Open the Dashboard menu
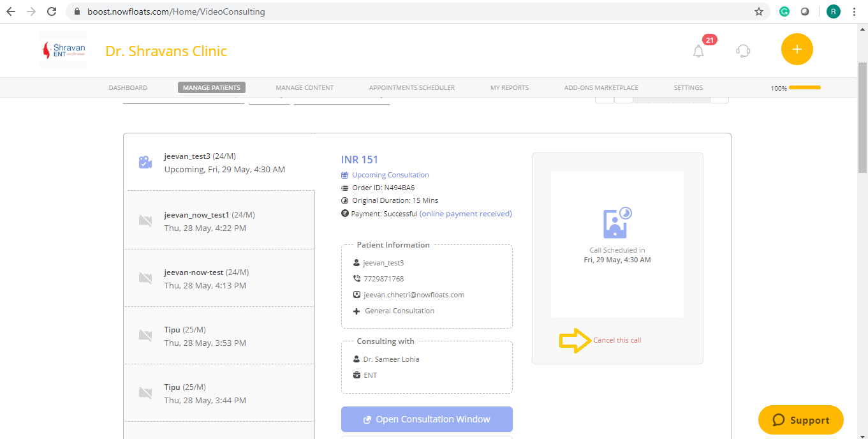 click(x=128, y=88)
